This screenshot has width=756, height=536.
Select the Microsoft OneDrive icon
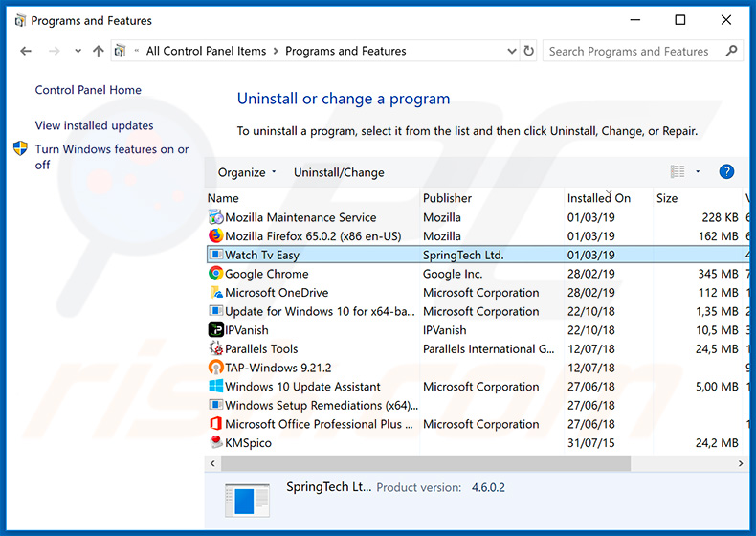pos(216,292)
